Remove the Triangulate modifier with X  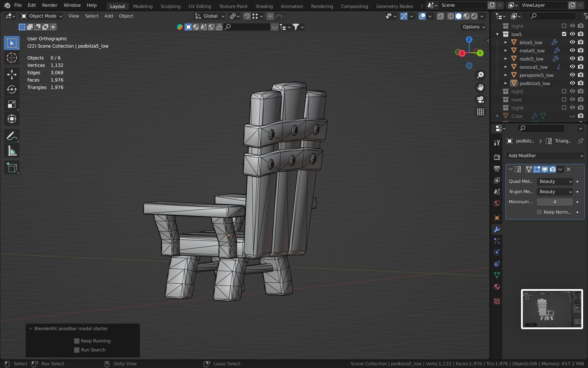[x=568, y=169]
